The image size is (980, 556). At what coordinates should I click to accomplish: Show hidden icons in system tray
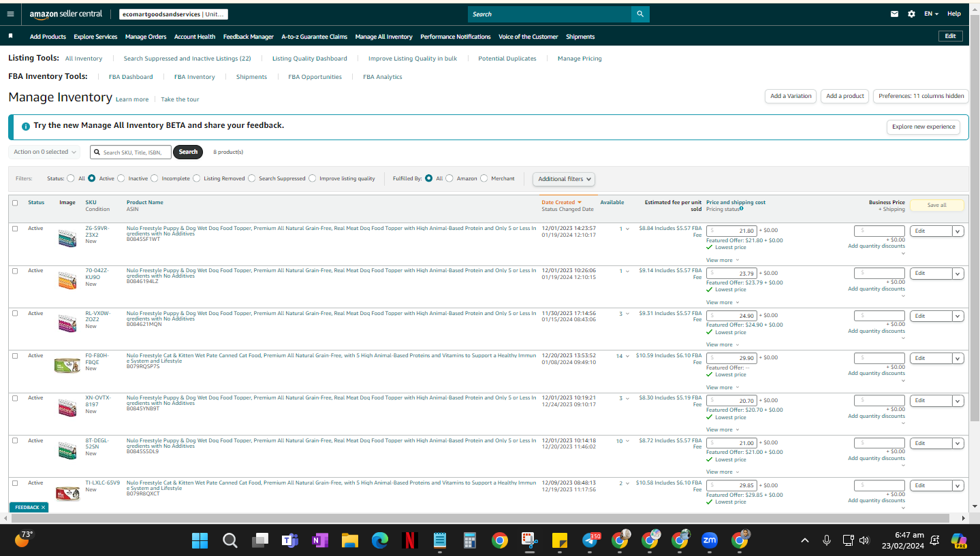(805, 540)
